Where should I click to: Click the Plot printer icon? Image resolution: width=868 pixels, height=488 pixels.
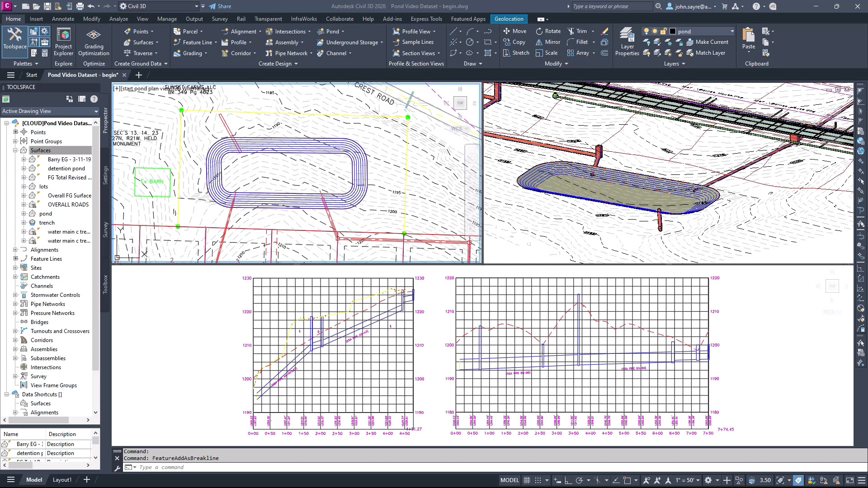tap(80, 6)
